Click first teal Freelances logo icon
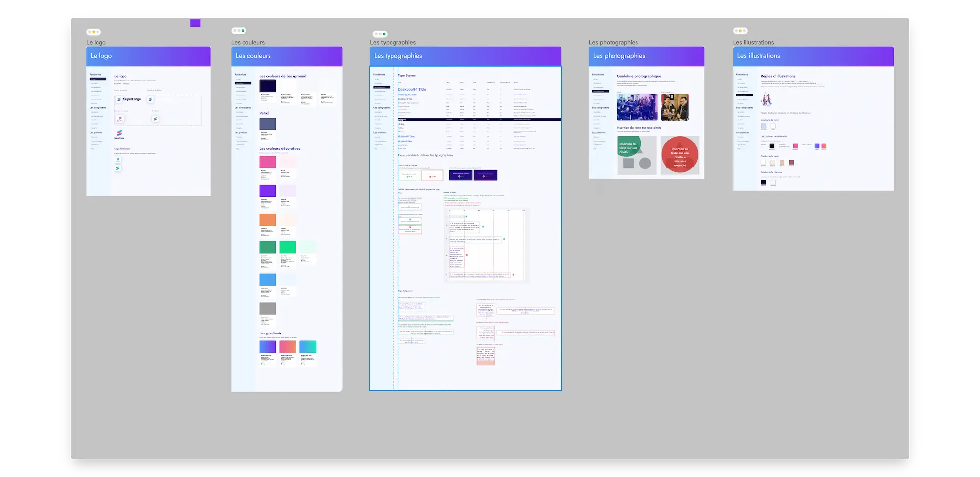980x477 pixels. [x=118, y=160]
